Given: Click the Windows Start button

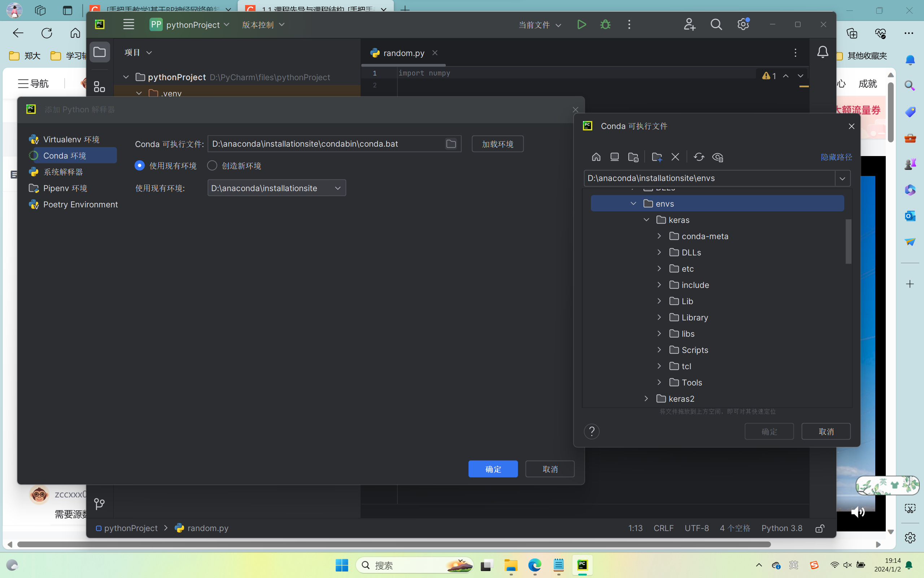Looking at the screenshot, I should (x=342, y=565).
